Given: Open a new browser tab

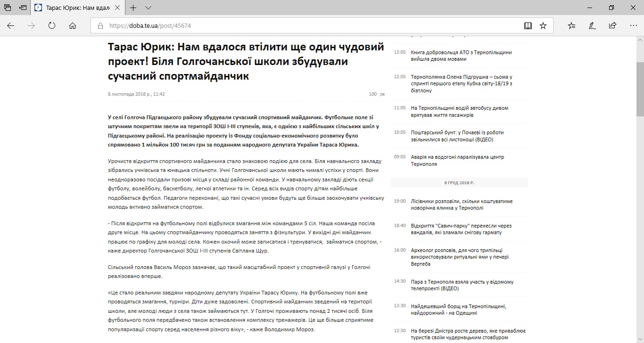Looking at the screenshot, I should pos(133,8).
